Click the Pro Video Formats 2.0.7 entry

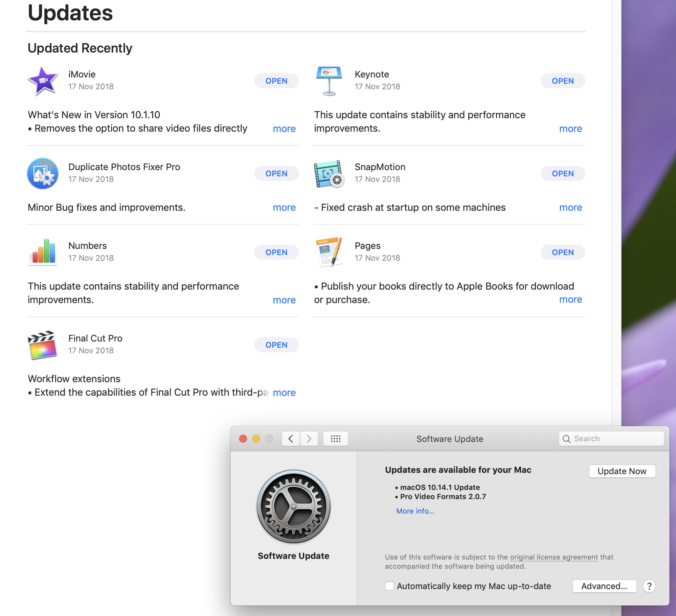[443, 496]
